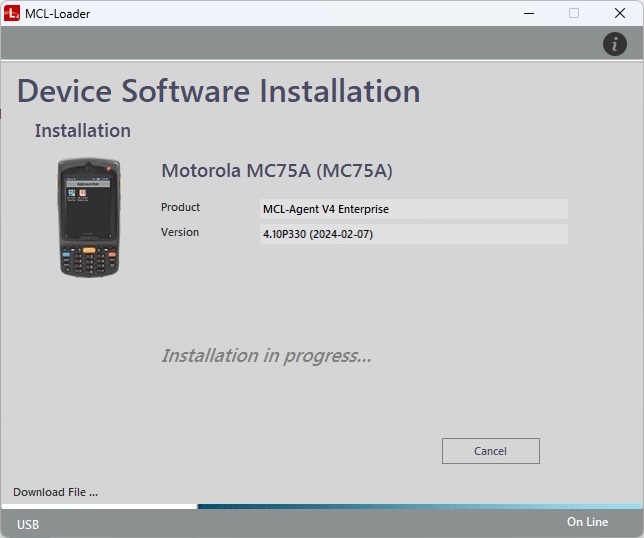Click the download progress bar
The width and height of the screenshot is (644, 538).
322,506
